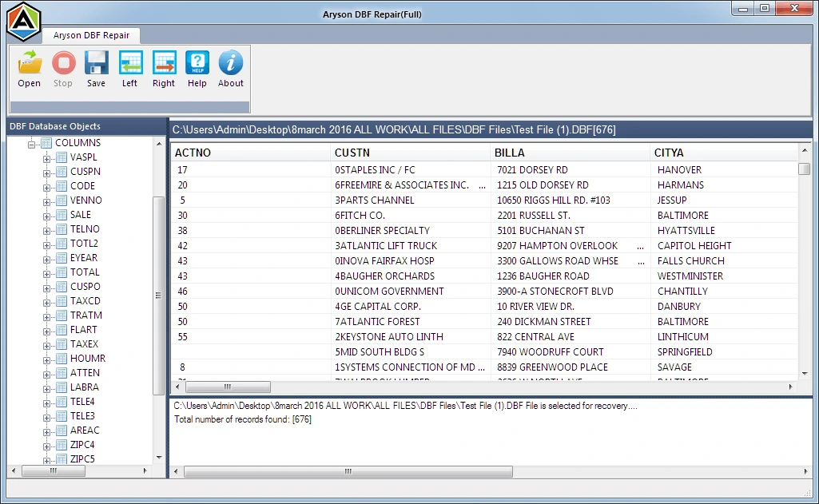Click the LABRA column table icon
The width and height of the screenshot is (819, 504).
[62, 387]
